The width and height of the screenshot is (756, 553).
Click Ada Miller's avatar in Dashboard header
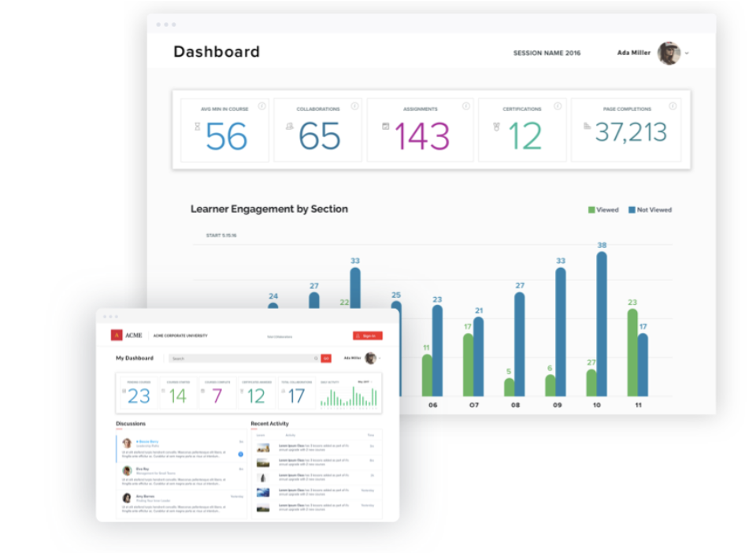[x=669, y=53]
